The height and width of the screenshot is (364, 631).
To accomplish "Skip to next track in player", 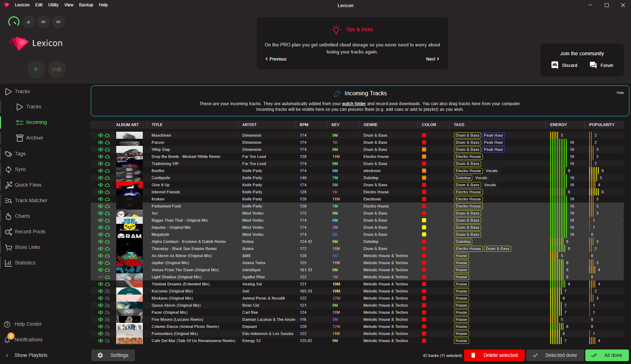I will tap(58, 22).
